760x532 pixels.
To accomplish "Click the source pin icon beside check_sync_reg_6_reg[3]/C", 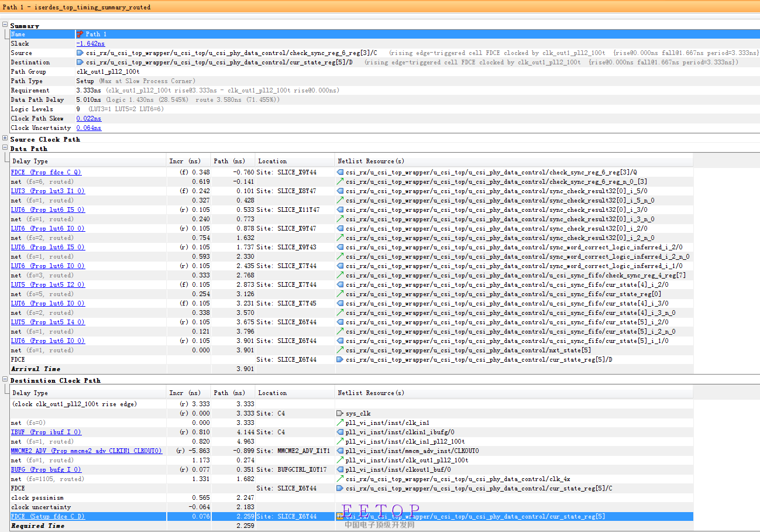I will tap(80, 53).
